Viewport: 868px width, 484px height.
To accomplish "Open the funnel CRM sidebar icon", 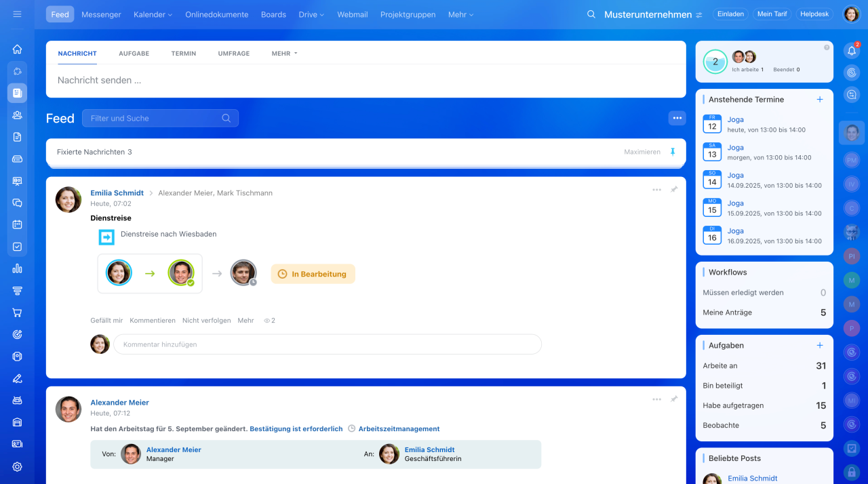I will [17, 291].
